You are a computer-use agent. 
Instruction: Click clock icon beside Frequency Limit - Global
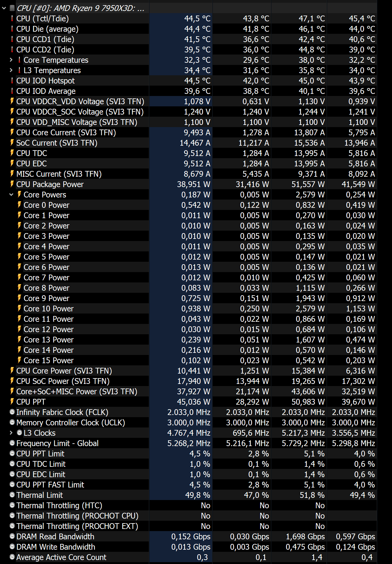[x=12, y=443]
